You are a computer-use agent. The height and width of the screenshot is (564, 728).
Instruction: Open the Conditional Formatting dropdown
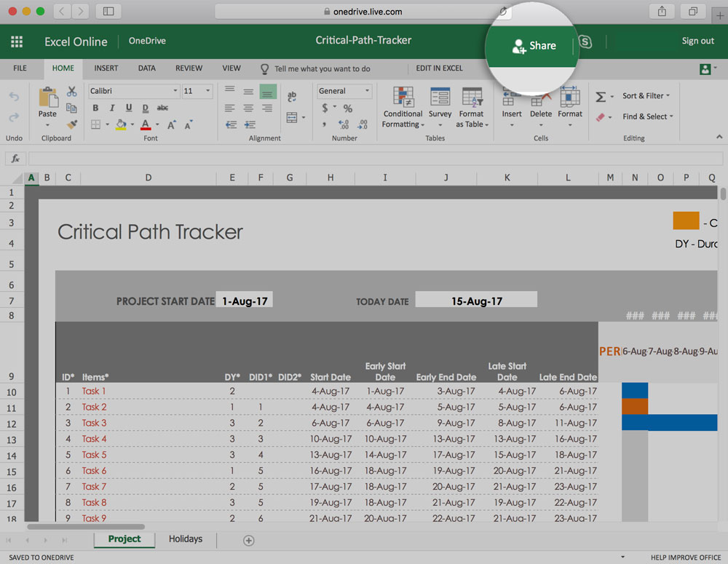pos(403,108)
